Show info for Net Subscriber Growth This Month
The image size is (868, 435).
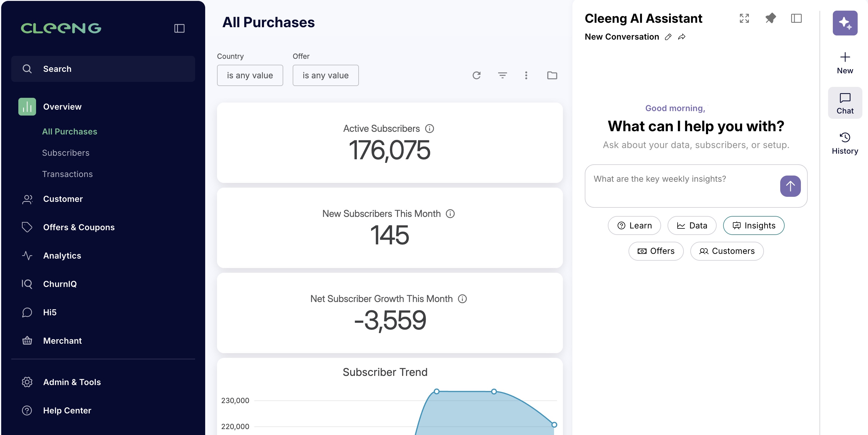[x=462, y=299]
